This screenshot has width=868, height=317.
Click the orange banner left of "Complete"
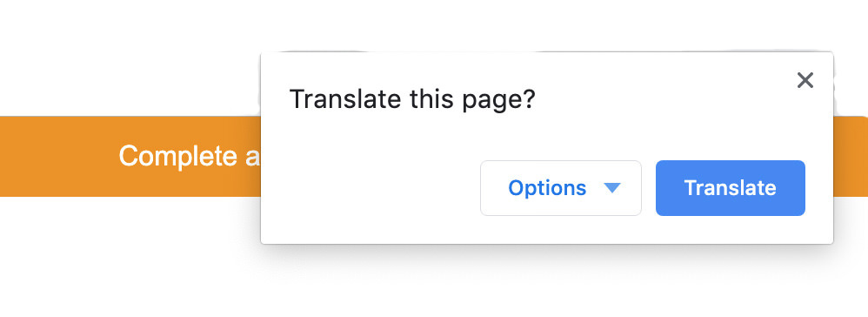pyautogui.click(x=58, y=156)
